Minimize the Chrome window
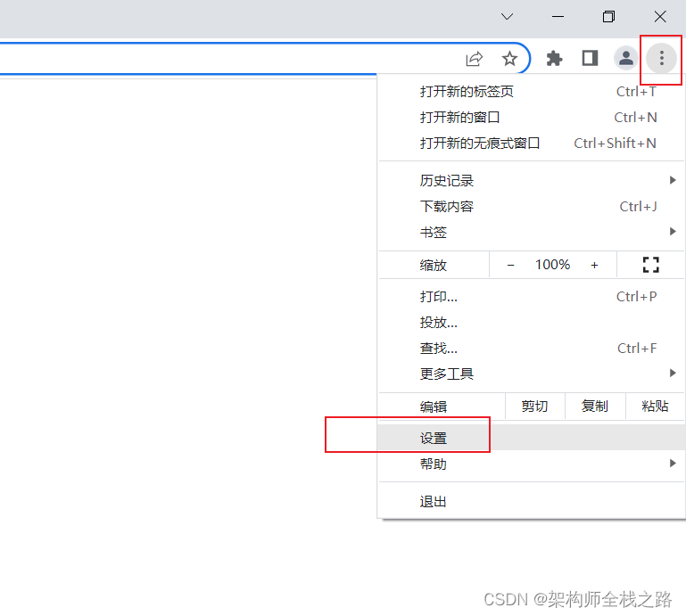The width and height of the screenshot is (686, 616). (558, 17)
